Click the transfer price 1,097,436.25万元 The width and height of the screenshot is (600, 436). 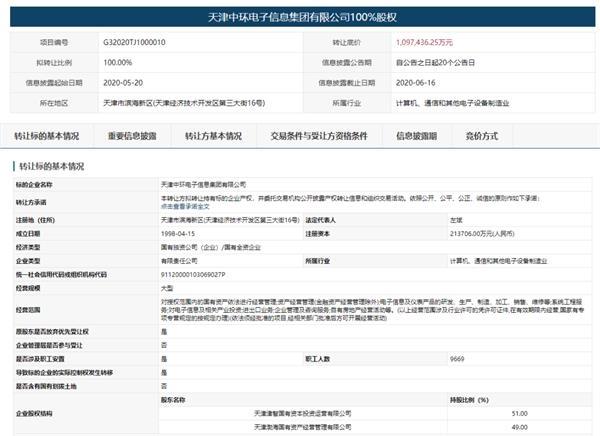(x=424, y=42)
